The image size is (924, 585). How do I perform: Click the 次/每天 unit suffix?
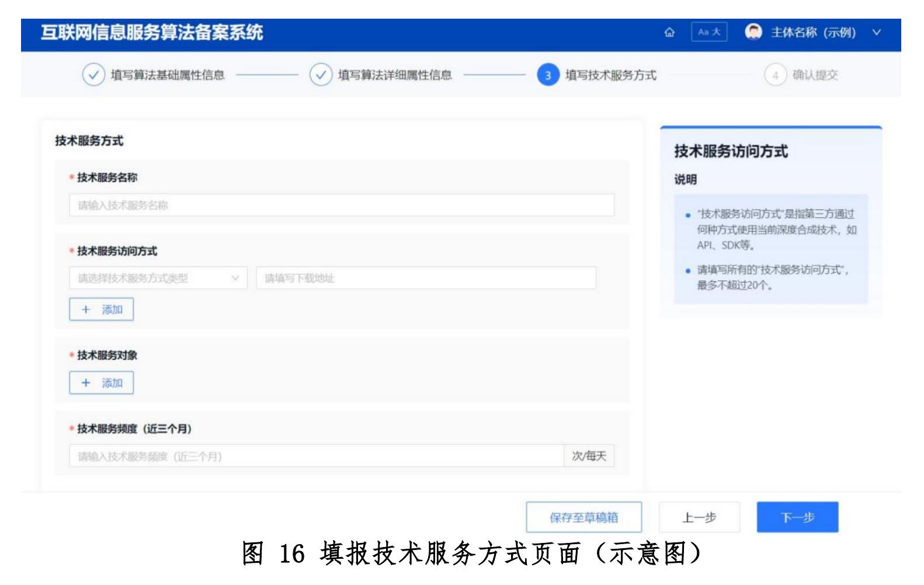589,456
